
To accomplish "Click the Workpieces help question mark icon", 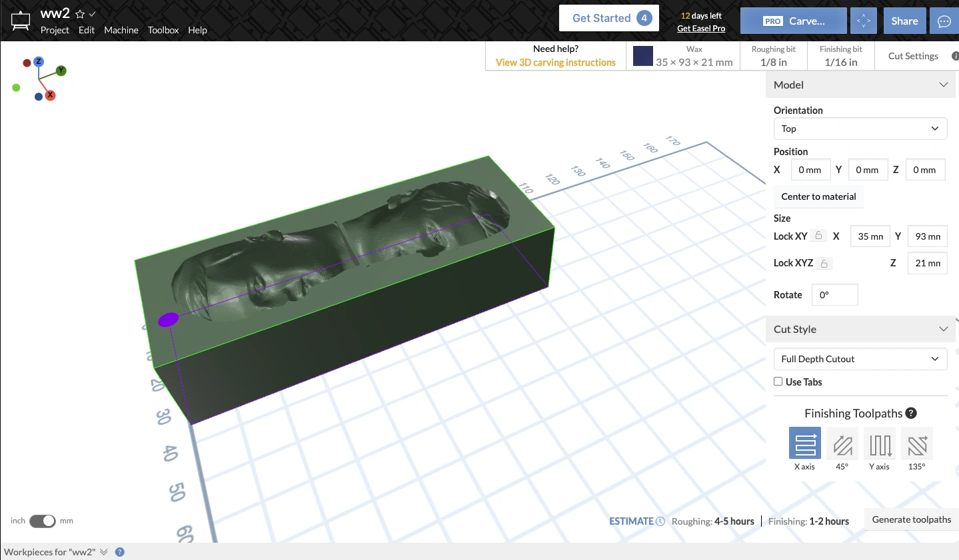I will 120,552.
